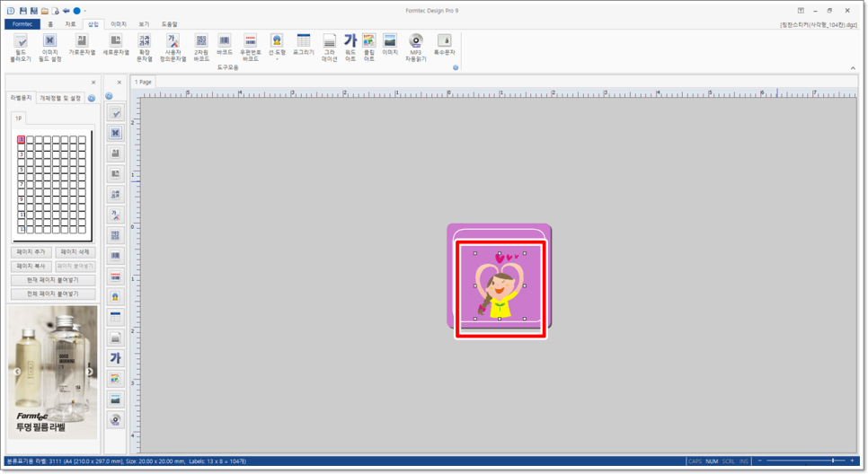Screen dimensions: 868x474
Task: Select the 삽입 ribbon tab
Action: (93, 24)
